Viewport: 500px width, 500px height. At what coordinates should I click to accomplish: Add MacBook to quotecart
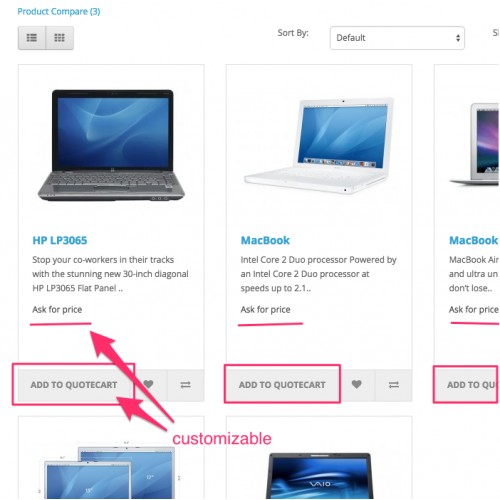tap(282, 385)
